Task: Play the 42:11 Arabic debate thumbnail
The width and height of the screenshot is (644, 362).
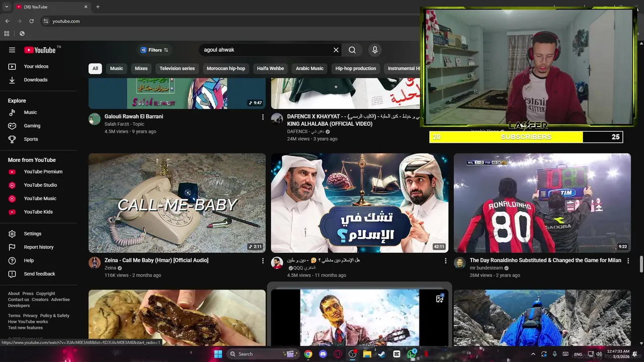Action: tap(360, 203)
